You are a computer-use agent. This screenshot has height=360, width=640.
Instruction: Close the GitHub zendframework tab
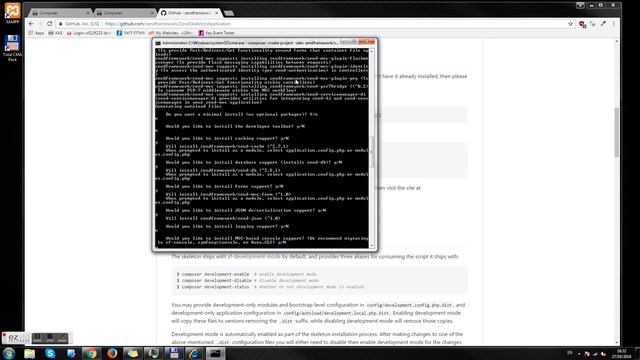pos(216,13)
